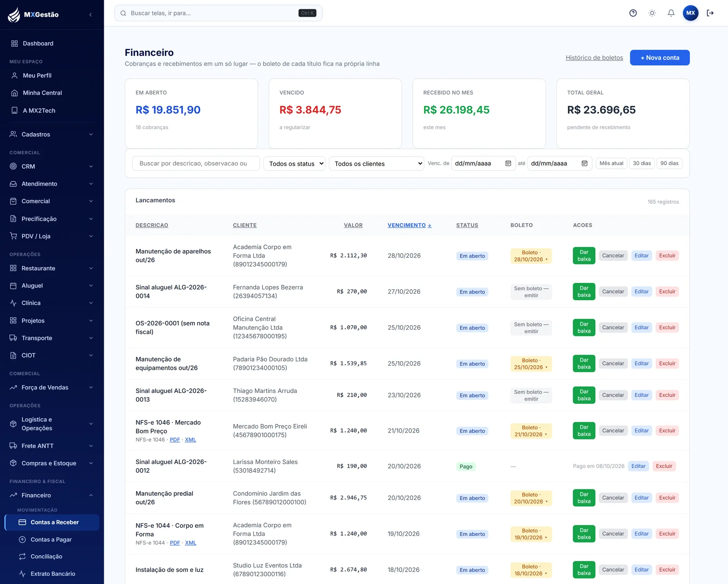Open Conciliação in the sidebar
The image size is (728, 584).
click(46, 557)
